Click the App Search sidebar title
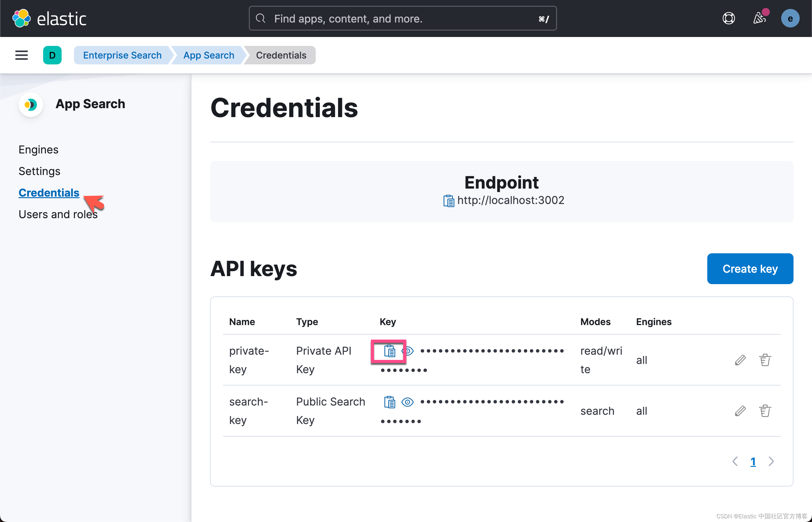 (91, 104)
